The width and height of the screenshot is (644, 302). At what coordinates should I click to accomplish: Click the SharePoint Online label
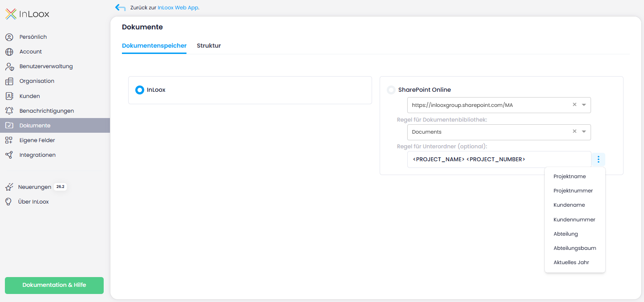click(425, 90)
